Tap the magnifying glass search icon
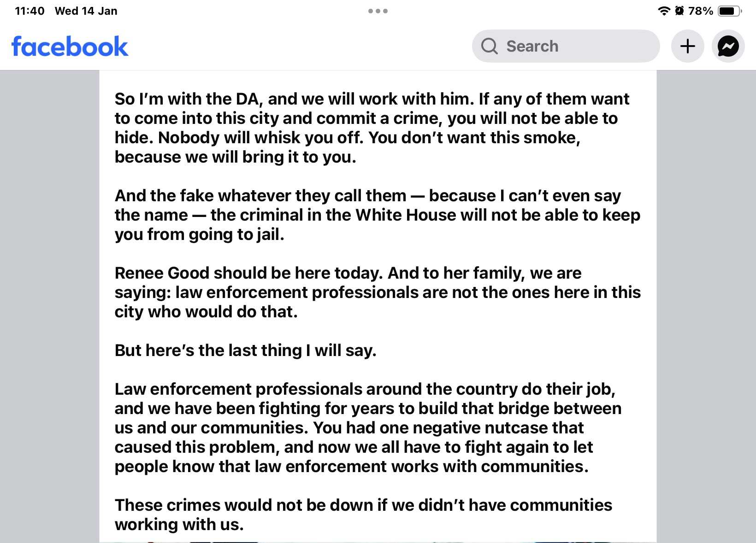Screen dimensions: 756x543 pos(489,46)
